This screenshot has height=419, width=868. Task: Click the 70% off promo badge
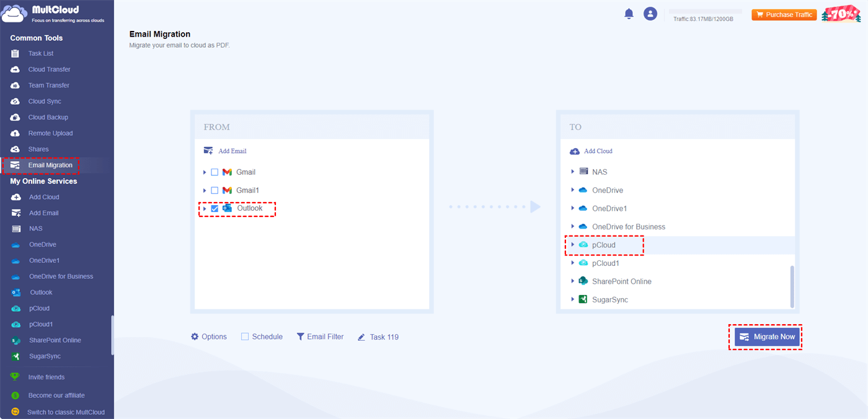coord(843,14)
